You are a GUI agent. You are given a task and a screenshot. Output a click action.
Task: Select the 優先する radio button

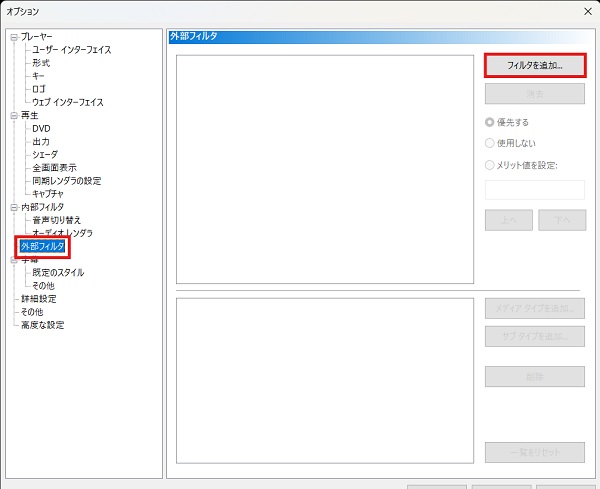[x=490, y=121]
